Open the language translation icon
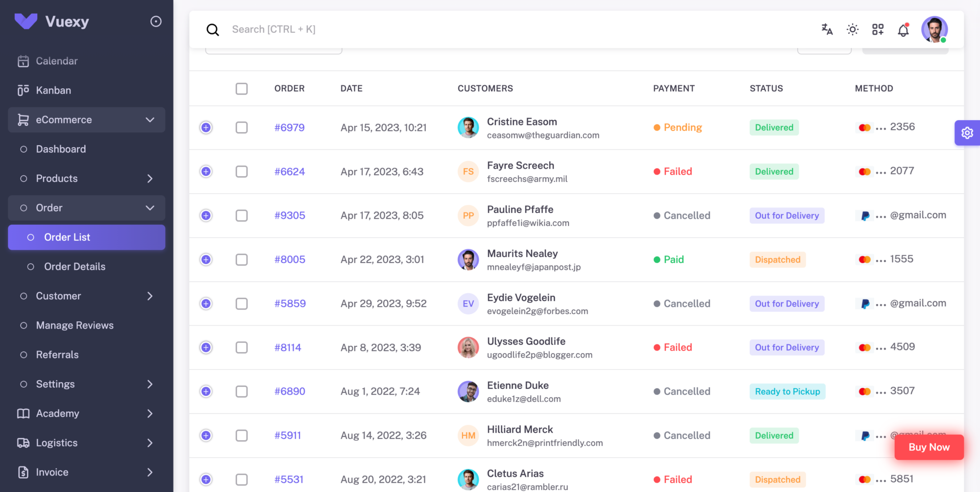The width and height of the screenshot is (980, 492). (x=827, y=30)
